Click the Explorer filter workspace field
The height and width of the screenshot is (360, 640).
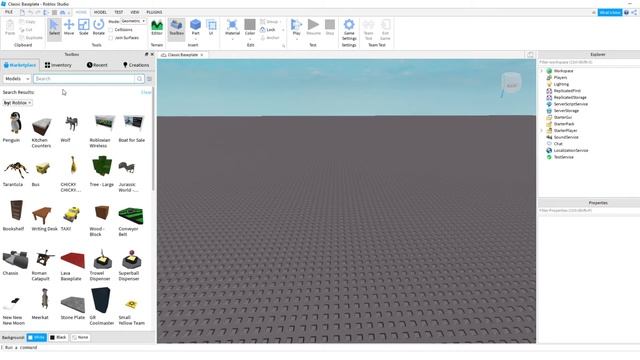(x=589, y=62)
